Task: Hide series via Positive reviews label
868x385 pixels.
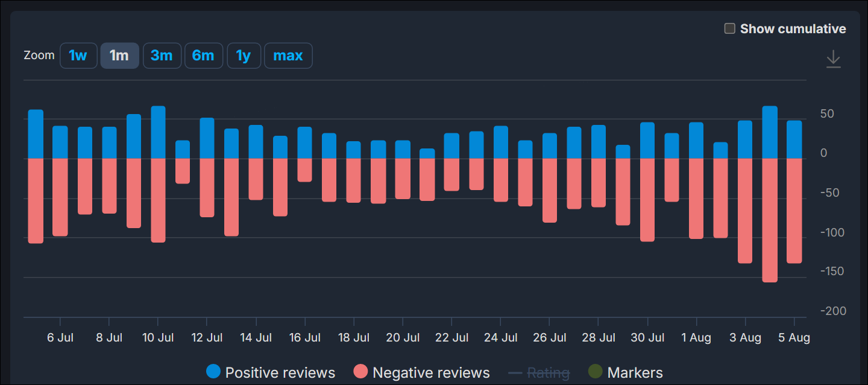Action: (280, 373)
